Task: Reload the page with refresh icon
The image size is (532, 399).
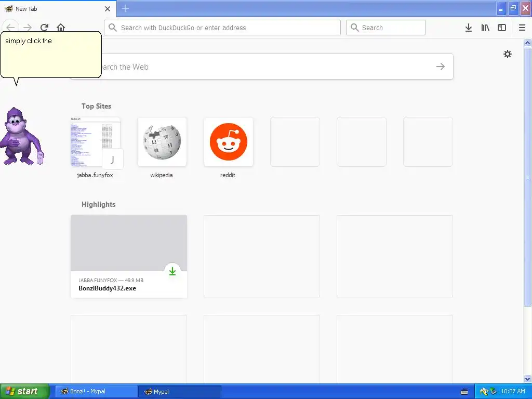Action: click(x=44, y=28)
